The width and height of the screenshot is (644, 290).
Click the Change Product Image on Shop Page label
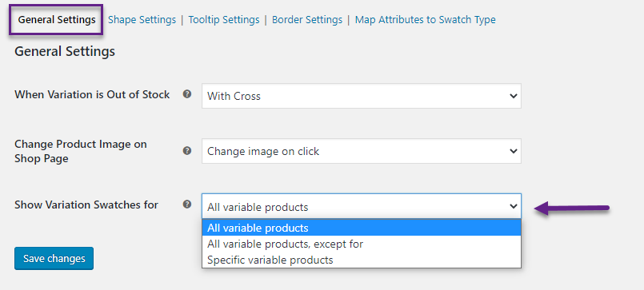tap(81, 151)
